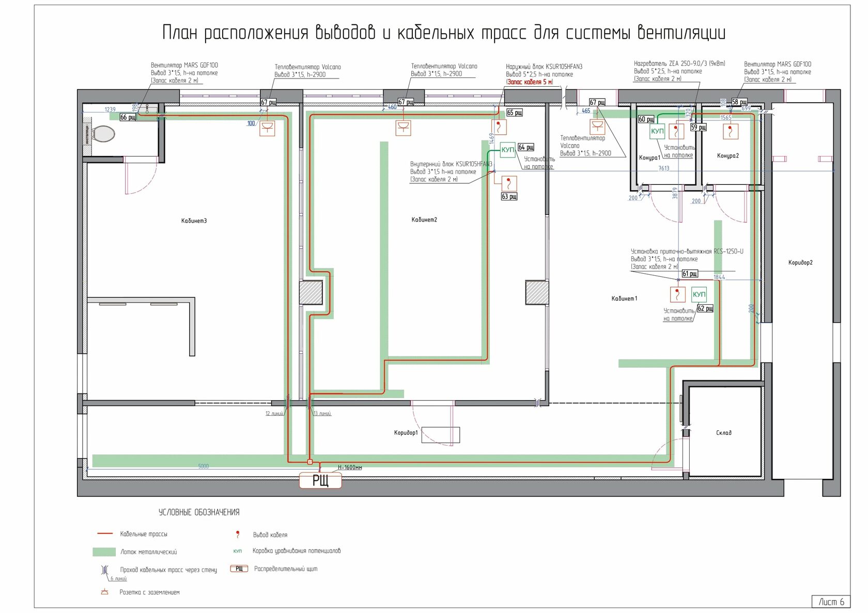The width and height of the screenshot is (868, 613).
Task: Click the 5000 dimension value
Action: pyautogui.click(x=204, y=466)
